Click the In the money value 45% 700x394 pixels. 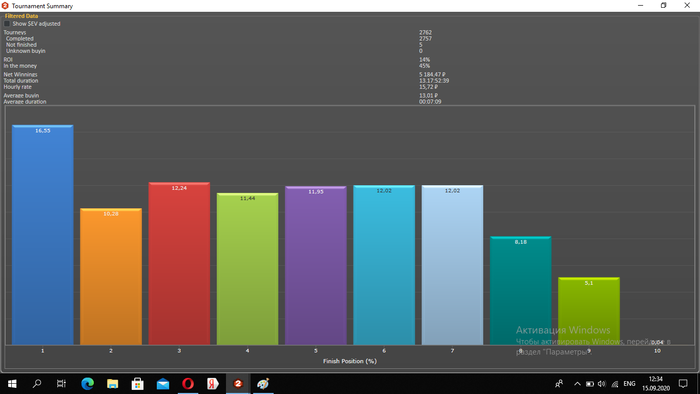tap(424, 66)
